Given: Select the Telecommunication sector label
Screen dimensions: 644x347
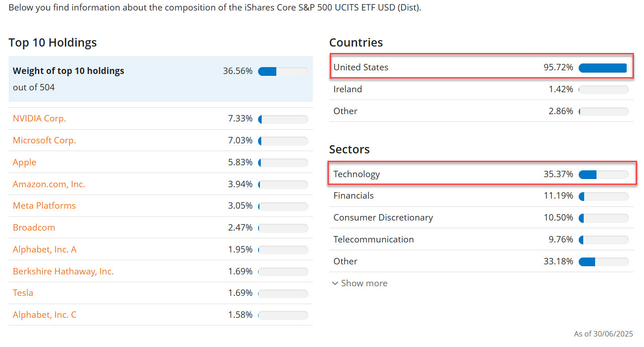Looking at the screenshot, I should [x=374, y=239].
